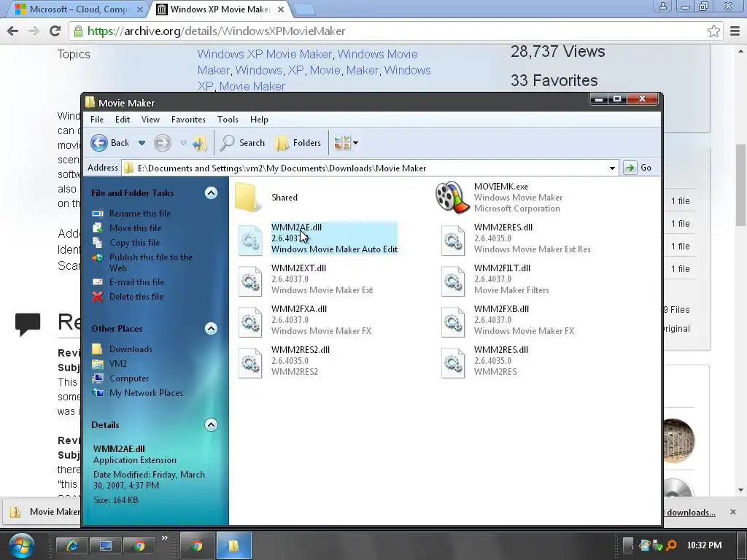Image resolution: width=747 pixels, height=560 pixels.
Task: Select the WMM2FILT.dll file icon
Action: tap(452, 281)
